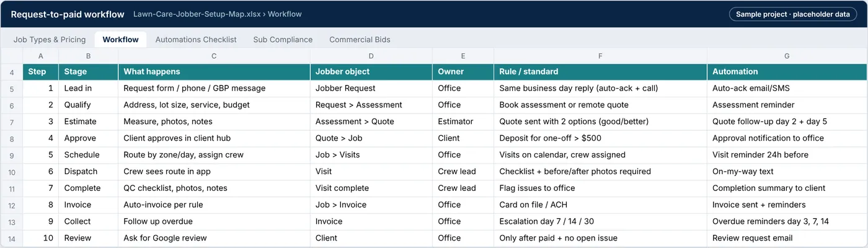Select the 'Assessment reminder' cell
The image size is (868, 248).
click(787, 105)
